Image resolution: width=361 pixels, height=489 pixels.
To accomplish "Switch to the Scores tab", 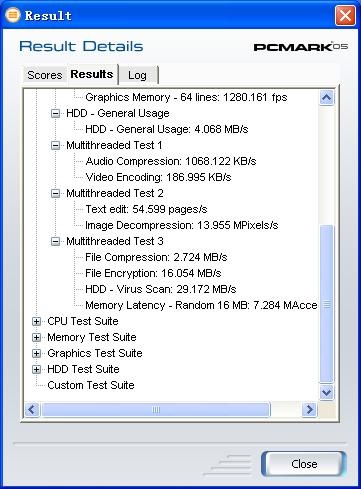I will tap(45, 75).
